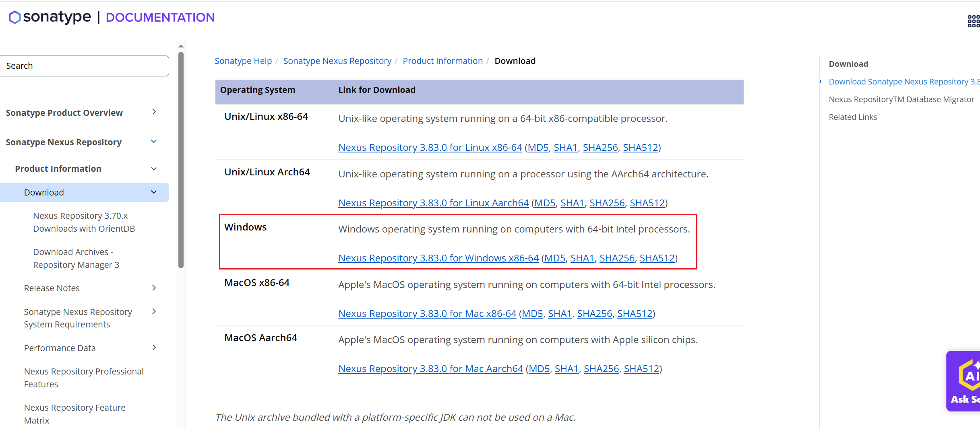Jump to Download Sonatype Nexus Repository section
The height and width of the screenshot is (430, 980).
[904, 82]
